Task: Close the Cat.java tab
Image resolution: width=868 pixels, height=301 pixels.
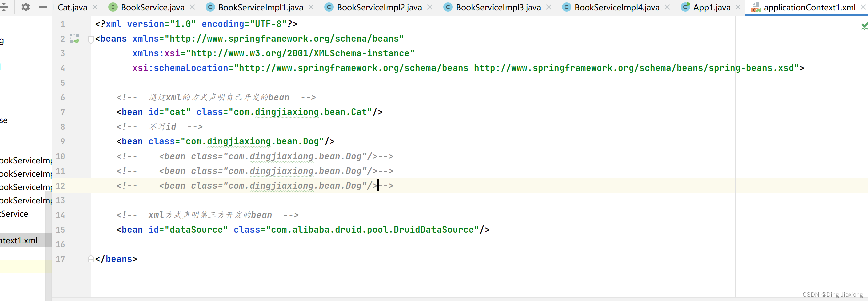Action: tap(95, 7)
